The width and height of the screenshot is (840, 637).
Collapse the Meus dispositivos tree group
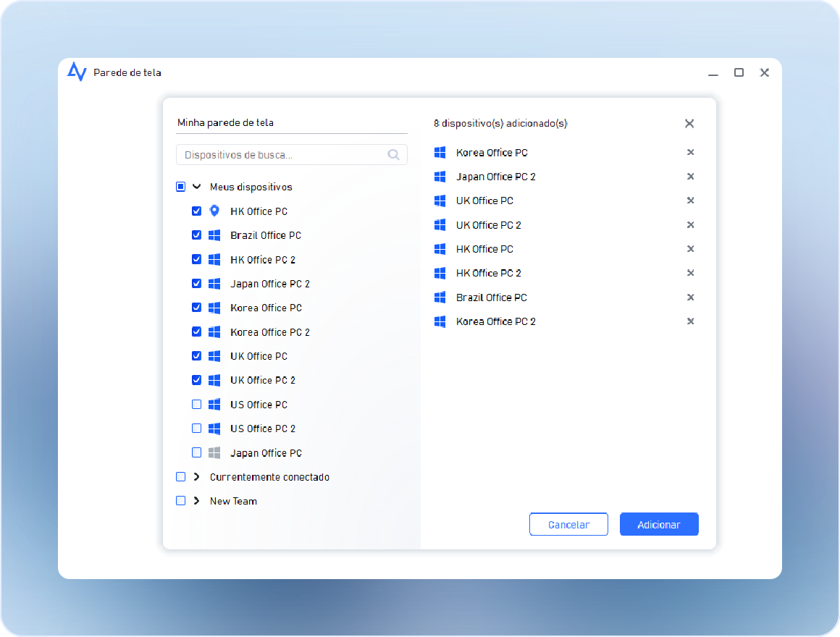tap(196, 187)
